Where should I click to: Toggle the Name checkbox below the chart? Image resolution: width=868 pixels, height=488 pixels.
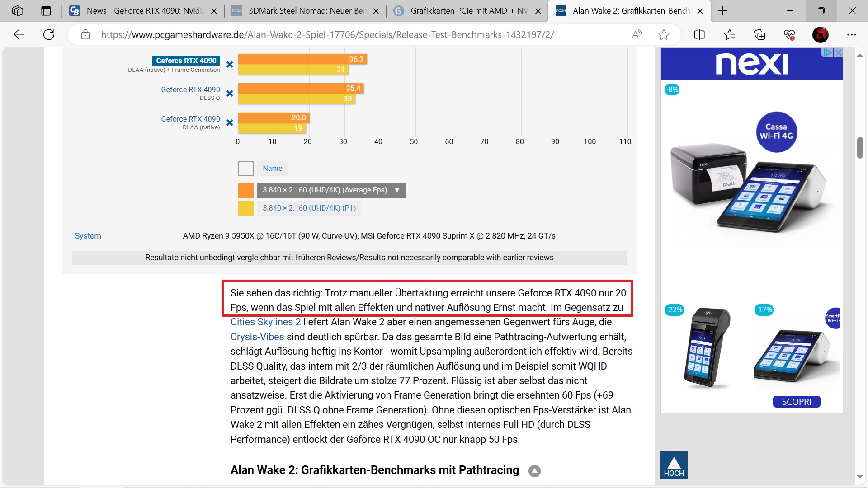click(246, 169)
